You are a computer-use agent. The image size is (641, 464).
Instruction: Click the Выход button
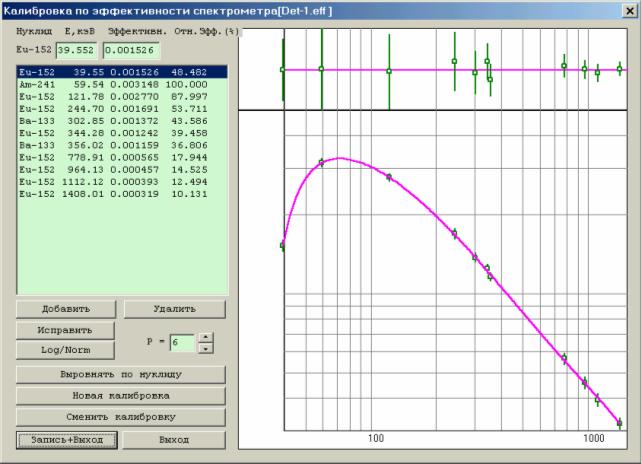tap(174, 440)
